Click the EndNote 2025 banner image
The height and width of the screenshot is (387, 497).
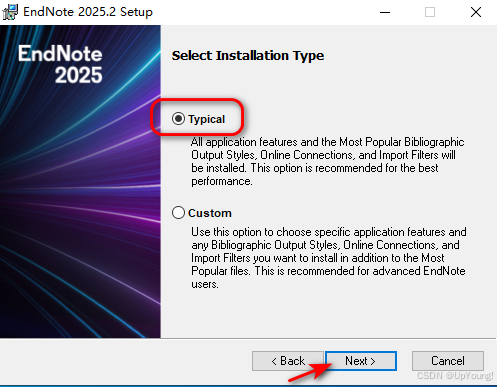pos(80,181)
